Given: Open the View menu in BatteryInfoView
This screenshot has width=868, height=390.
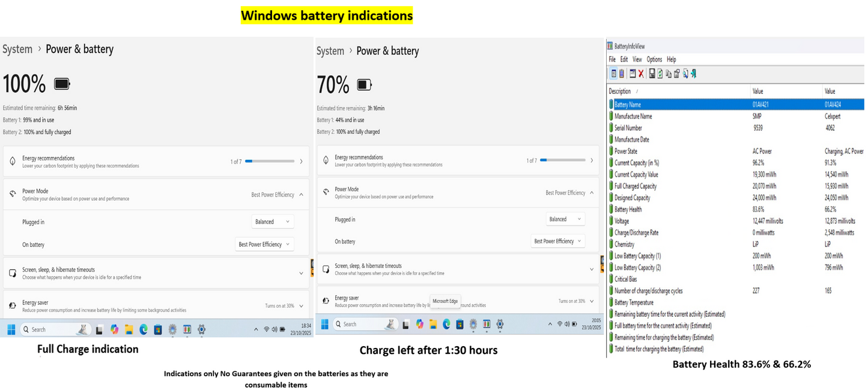Looking at the screenshot, I should click(637, 59).
